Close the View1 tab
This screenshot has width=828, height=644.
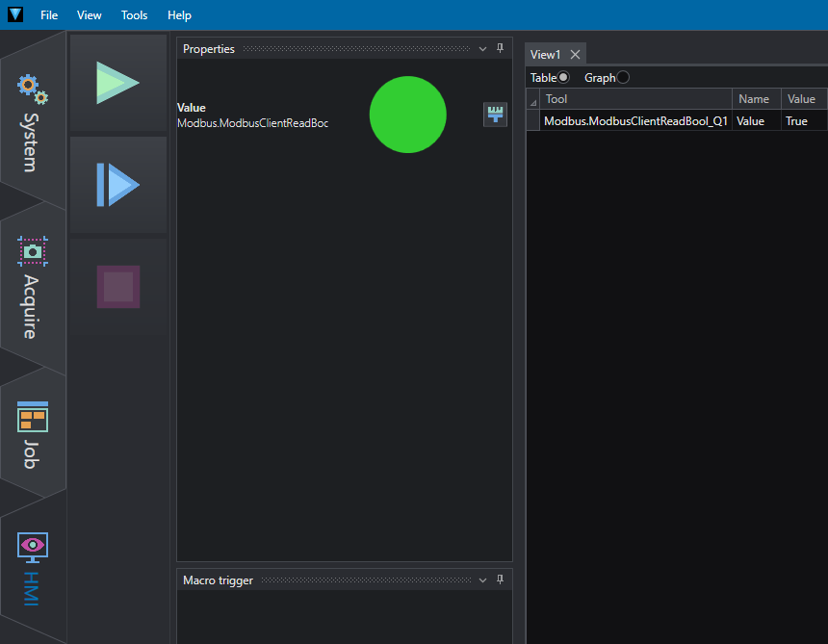tap(575, 55)
